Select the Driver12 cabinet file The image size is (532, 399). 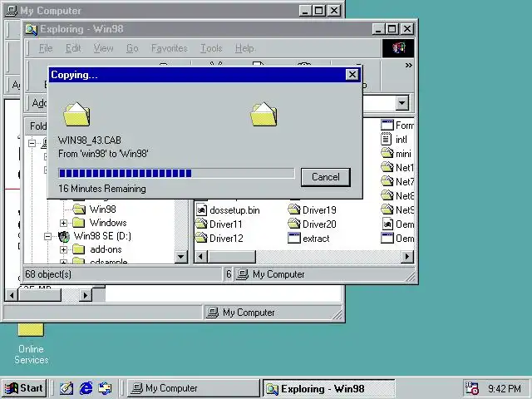(x=219, y=239)
